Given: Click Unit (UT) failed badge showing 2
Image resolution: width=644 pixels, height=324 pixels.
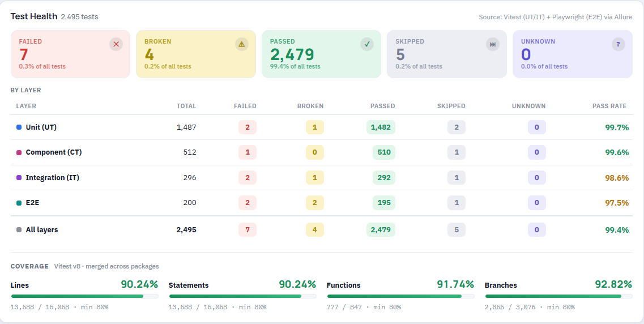Looking at the screenshot, I should (x=248, y=127).
